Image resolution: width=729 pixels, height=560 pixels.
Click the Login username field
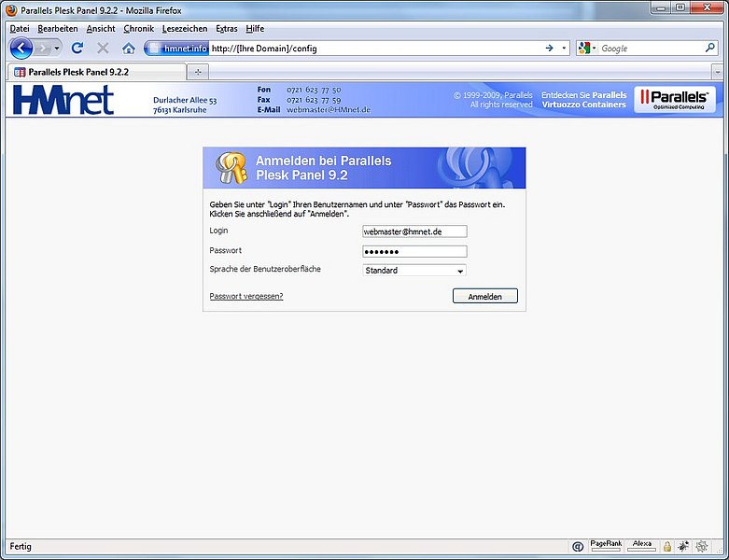click(x=414, y=231)
